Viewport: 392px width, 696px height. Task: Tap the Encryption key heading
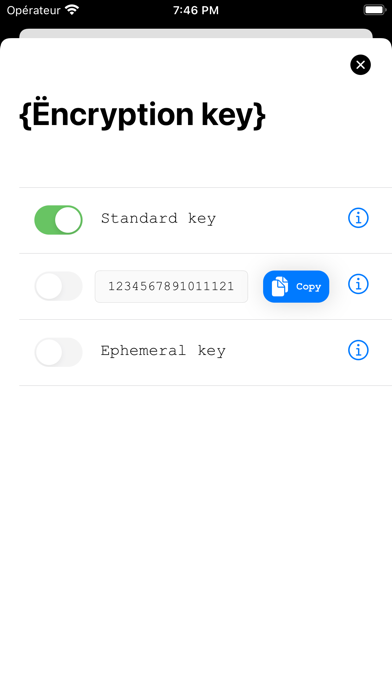point(143,115)
